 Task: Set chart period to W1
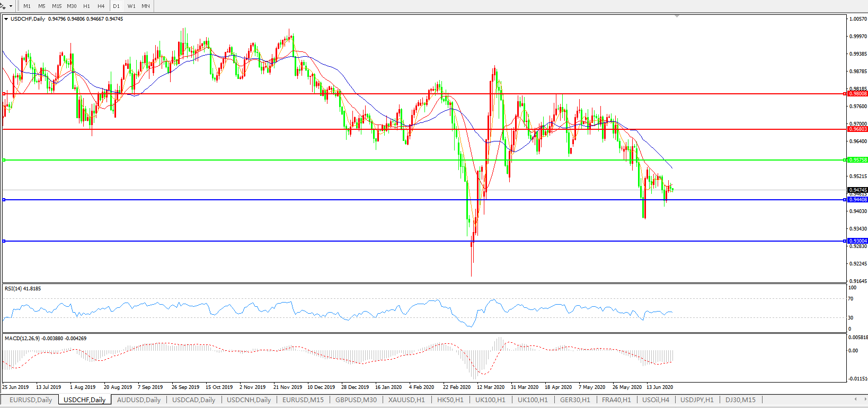131,6
